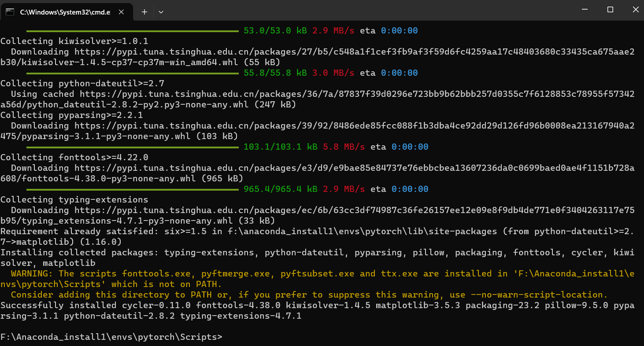This screenshot has width=644, height=346.
Task: Click the 'Requirement already satisfied: six>=1.5' line
Action: [x=317, y=232]
